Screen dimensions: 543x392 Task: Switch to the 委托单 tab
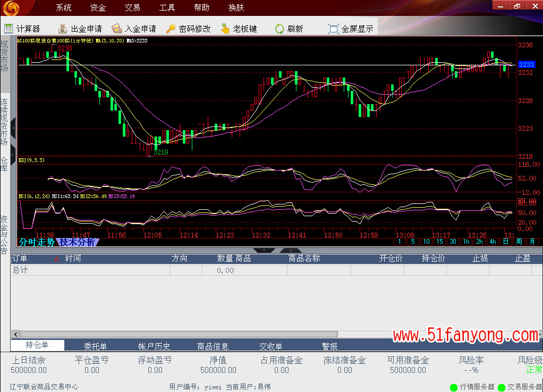tap(96, 346)
